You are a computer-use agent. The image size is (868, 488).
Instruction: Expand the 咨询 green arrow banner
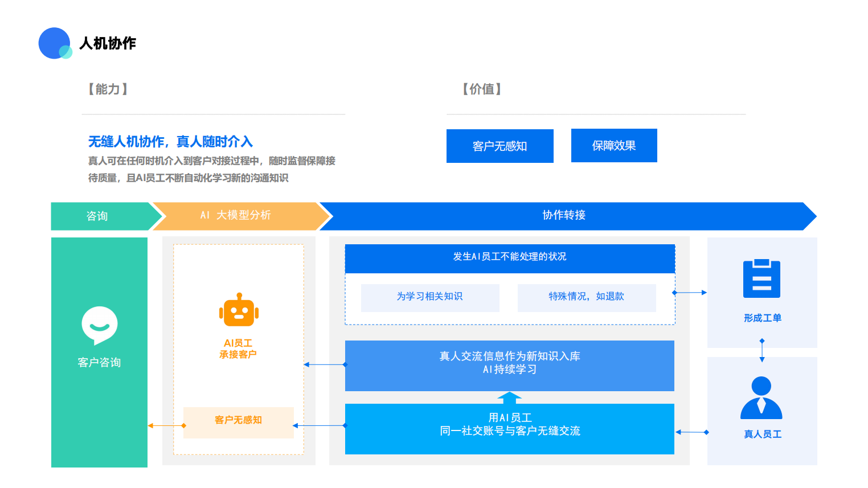pos(97,216)
